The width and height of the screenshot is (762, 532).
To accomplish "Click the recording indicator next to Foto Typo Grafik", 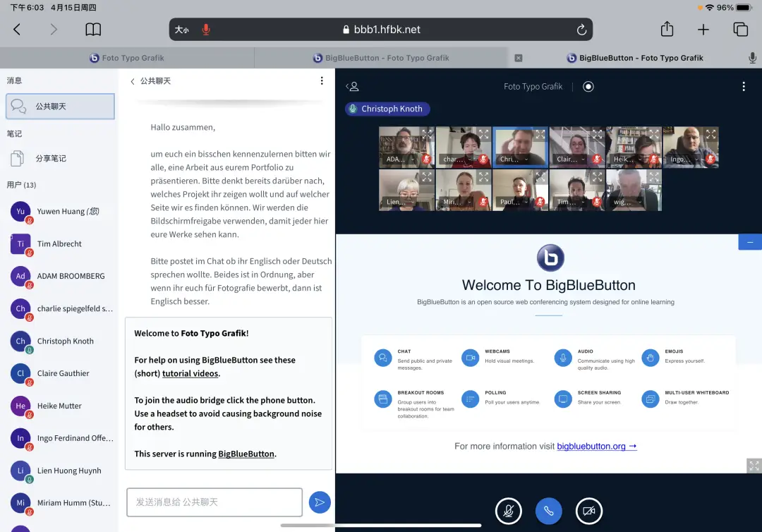I will point(588,87).
